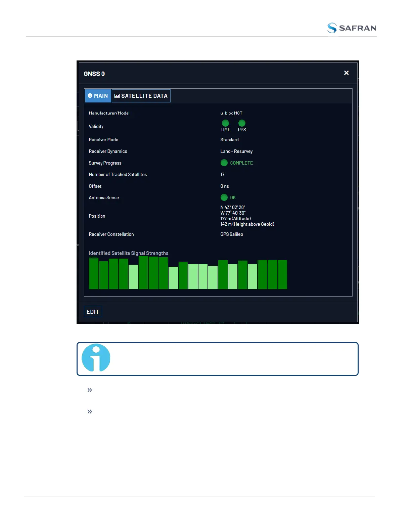Click the first signal strength bar
The width and height of the screenshot is (411, 532).
(94, 273)
